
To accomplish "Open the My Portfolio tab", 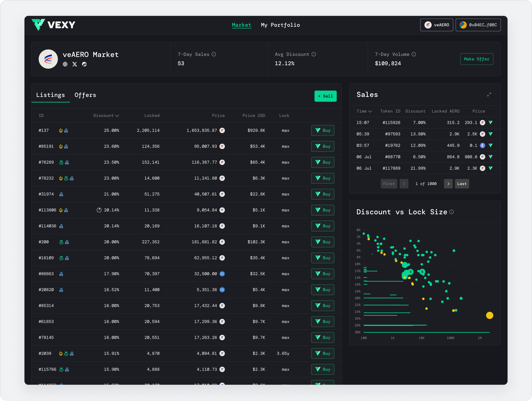I will (280, 25).
